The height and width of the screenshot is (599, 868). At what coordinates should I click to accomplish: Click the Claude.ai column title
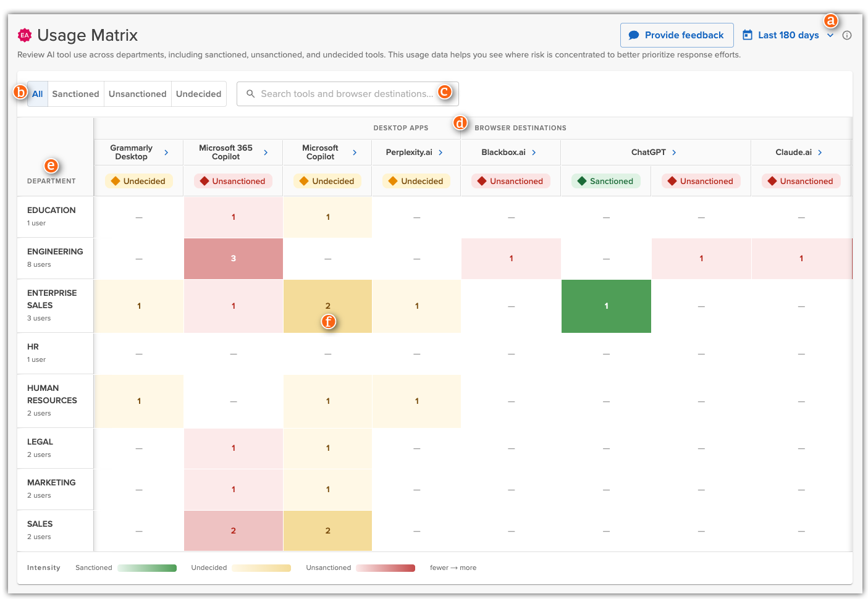point(794,153)
